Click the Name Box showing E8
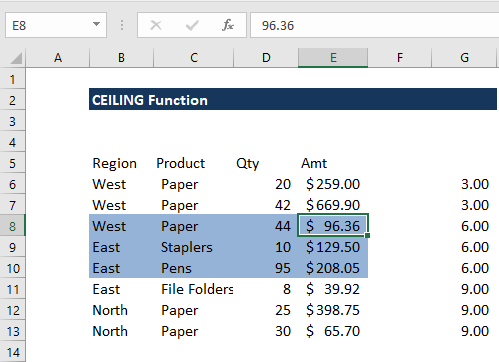The height and width of the screenshot is (362, 499). 56,25
